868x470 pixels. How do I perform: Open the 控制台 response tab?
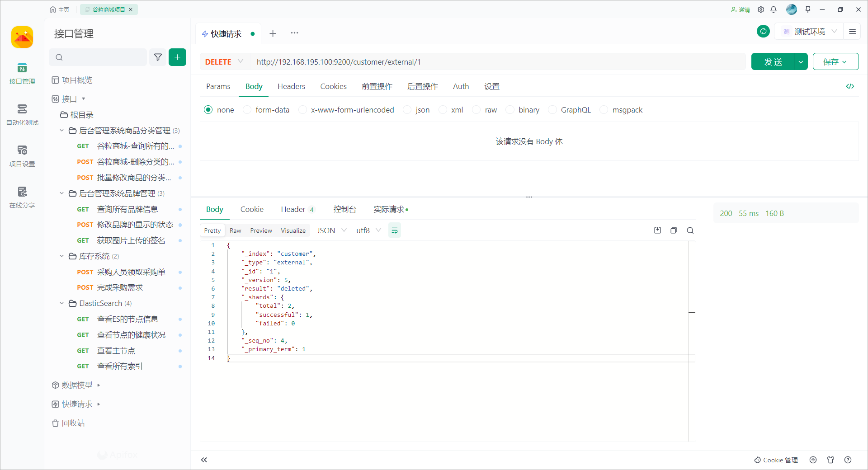(344, 209)
